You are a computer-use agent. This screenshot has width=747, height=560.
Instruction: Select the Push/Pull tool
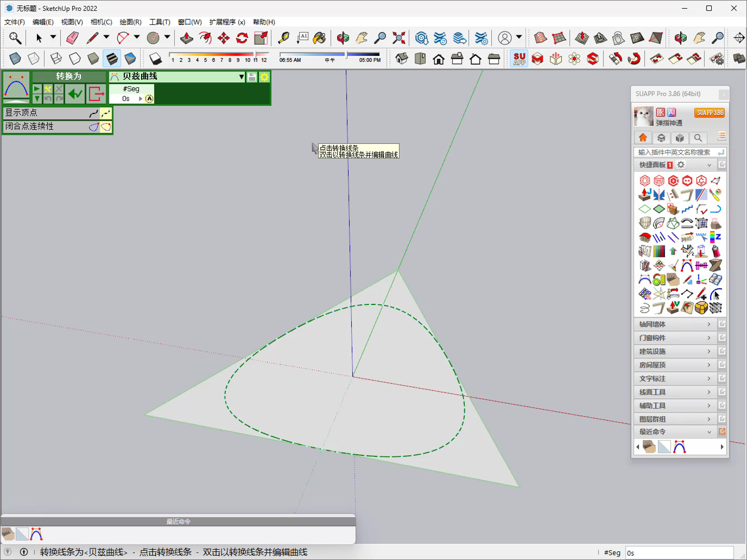(x=187, y=38)
